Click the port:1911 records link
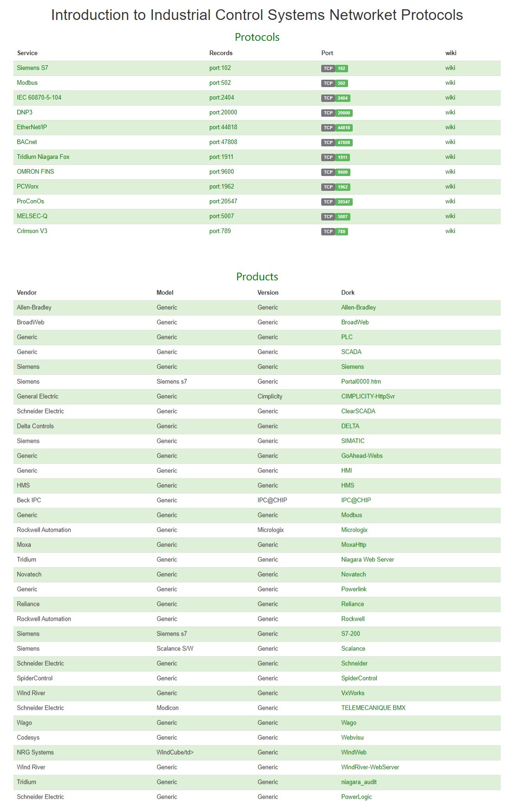 [221, 157]
